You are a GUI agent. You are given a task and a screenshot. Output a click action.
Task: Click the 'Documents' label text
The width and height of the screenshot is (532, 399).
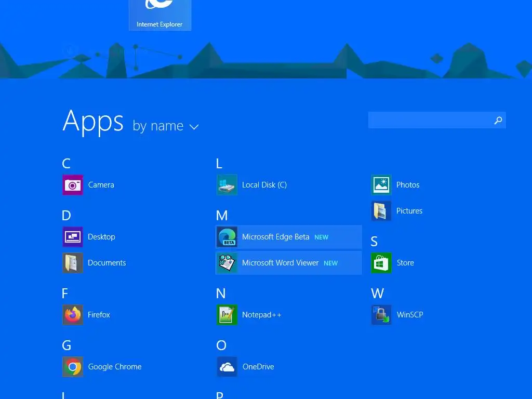click(x=107, y=263)
